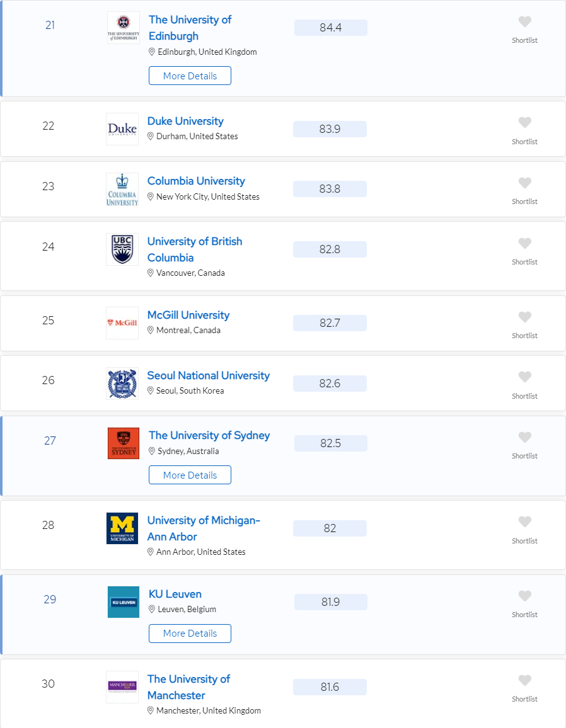The image size is (566, 728).
Task: Click the McGill University logo
Action: 122,323
